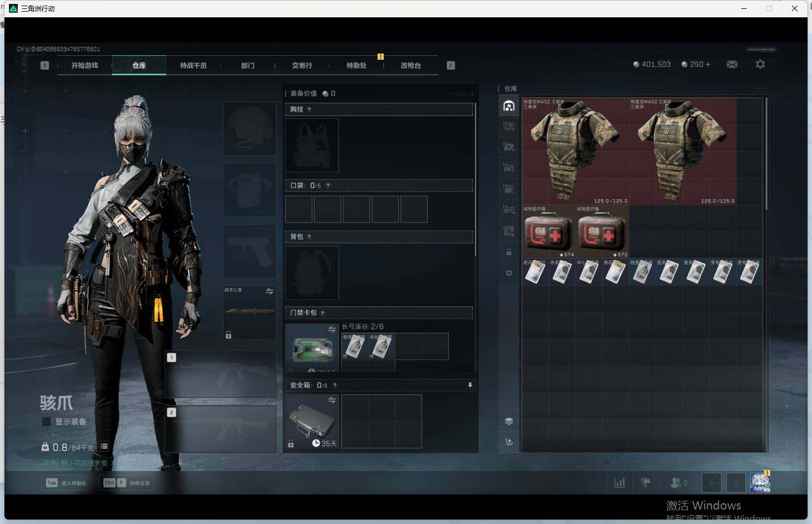Click the squad plus slot beside the avatar
The height and width of the screenshot is (524, 812).
tap(736, 483)
